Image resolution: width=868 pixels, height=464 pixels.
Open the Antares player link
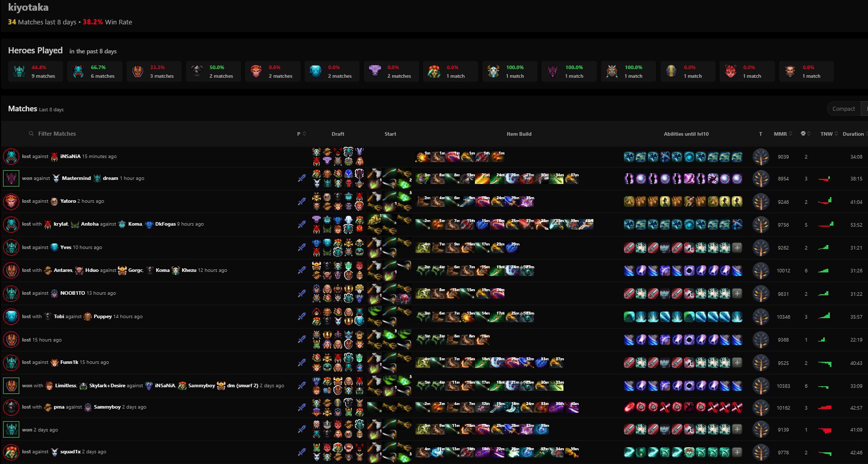[63, 270]
